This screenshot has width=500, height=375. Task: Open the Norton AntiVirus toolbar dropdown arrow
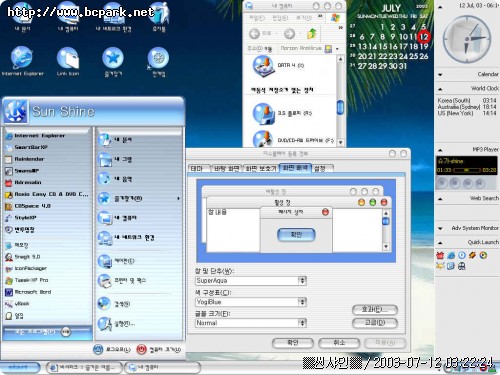337,49
